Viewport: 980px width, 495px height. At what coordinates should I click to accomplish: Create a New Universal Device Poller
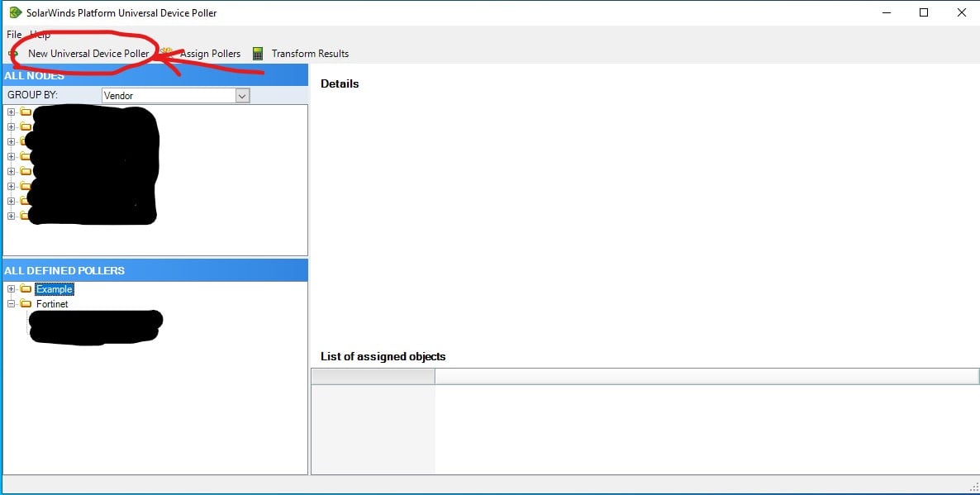click(x=88, y=54)
